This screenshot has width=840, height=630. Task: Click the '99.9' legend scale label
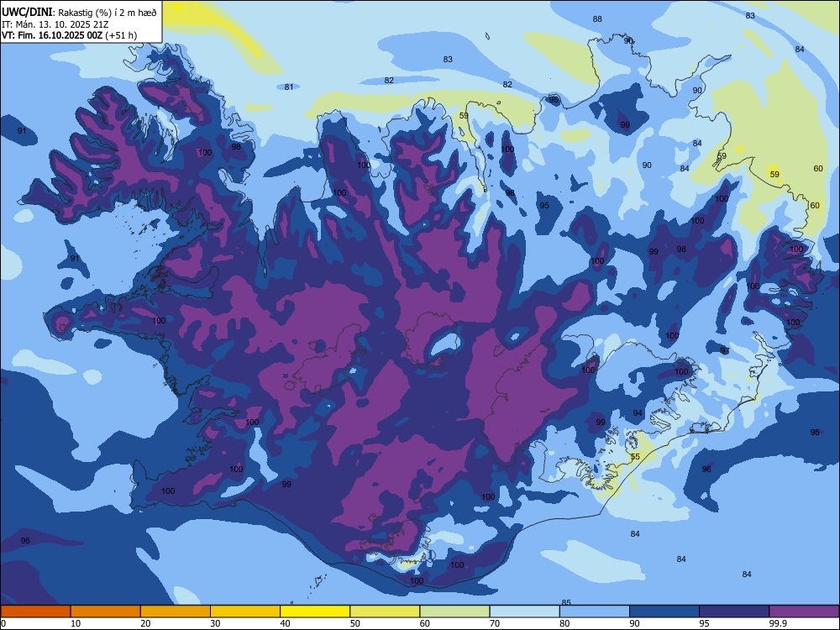778,623
